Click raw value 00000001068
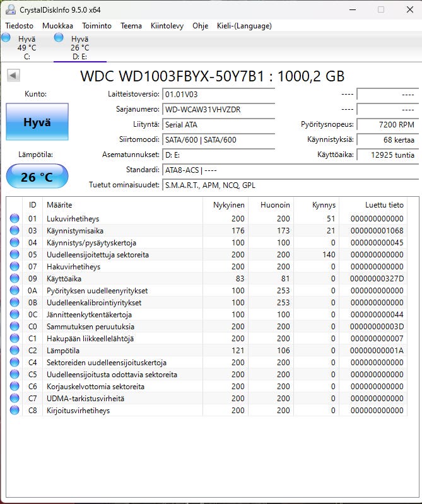The image size is (422, 504). click(x=377, y=231)
